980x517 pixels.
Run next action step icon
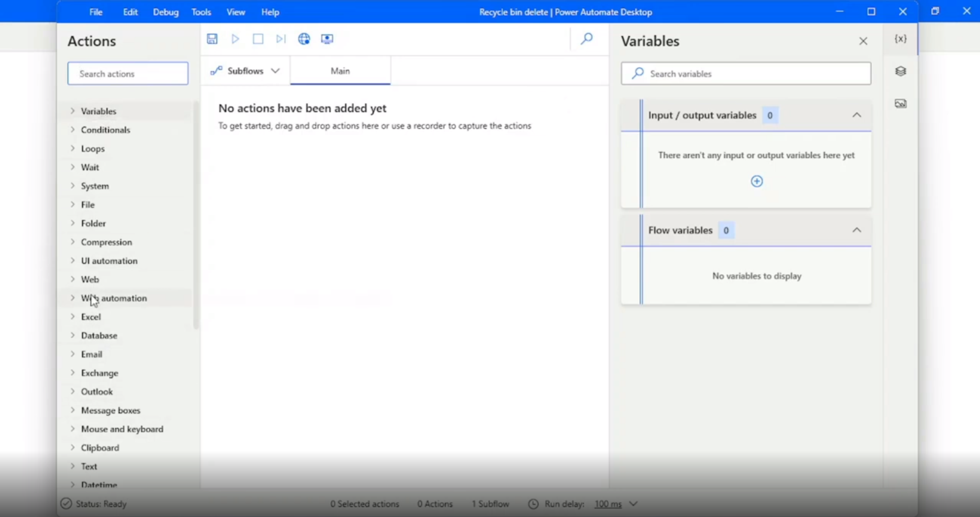[x=281, y=39]
